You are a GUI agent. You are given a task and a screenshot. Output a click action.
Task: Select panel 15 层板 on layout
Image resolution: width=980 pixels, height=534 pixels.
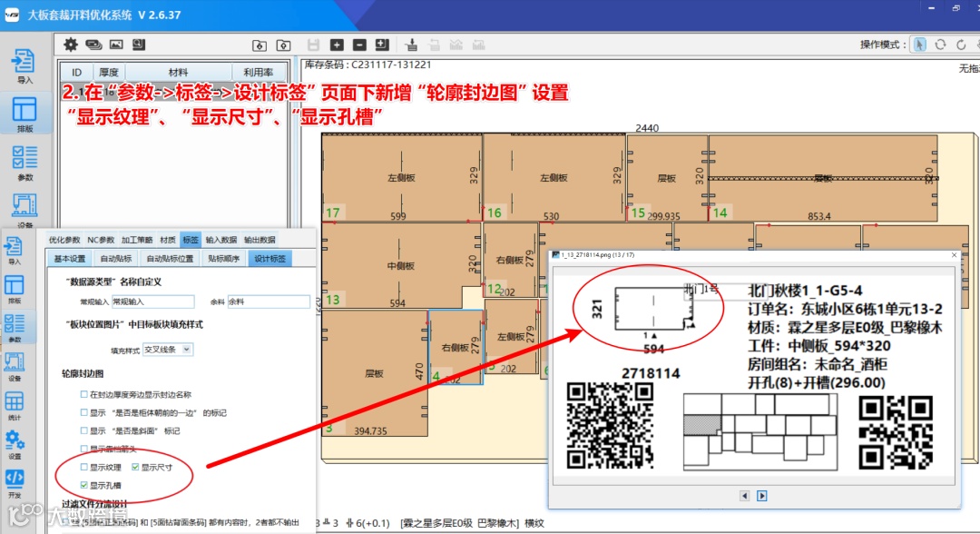(x=667, y=178)
